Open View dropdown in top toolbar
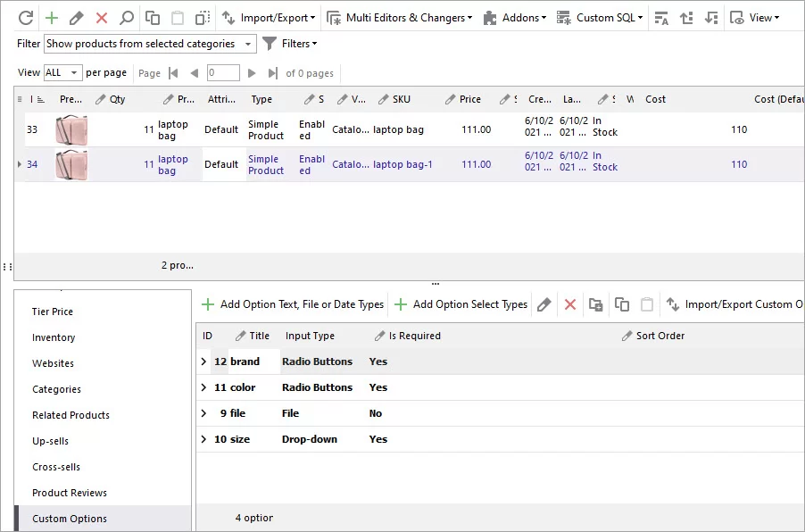 [x=755, y=18]
